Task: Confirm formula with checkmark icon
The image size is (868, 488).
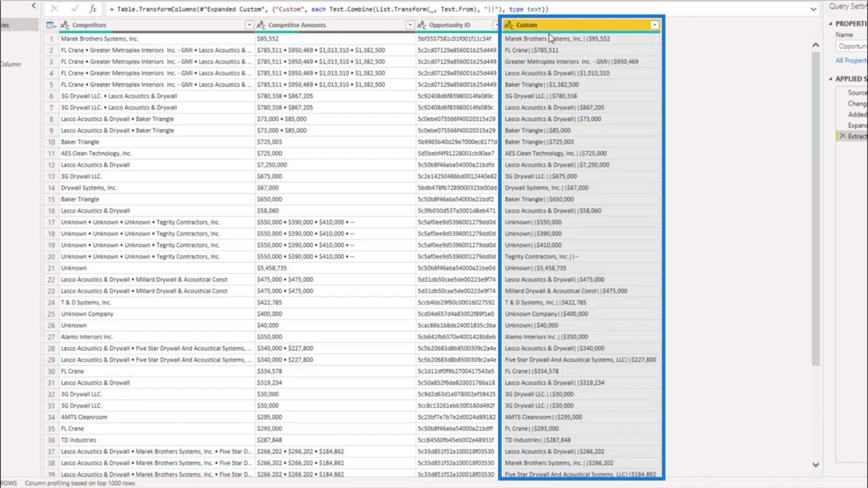Action: point(74,9)
